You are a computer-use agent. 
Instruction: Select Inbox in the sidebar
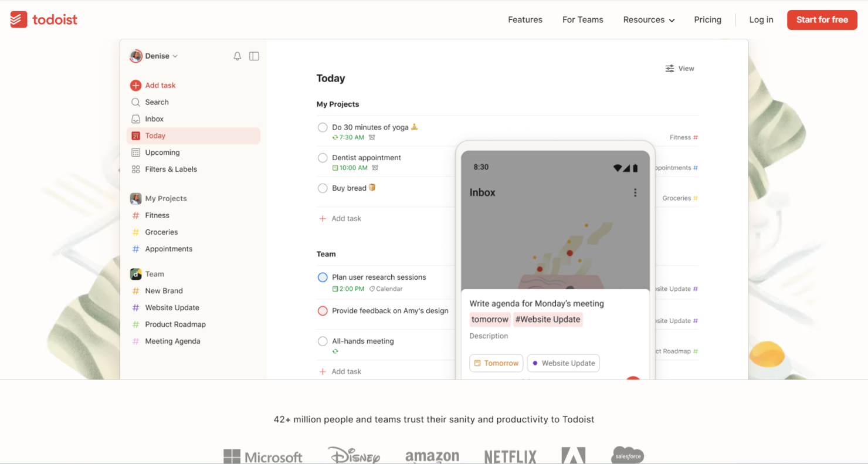point(194,119)
